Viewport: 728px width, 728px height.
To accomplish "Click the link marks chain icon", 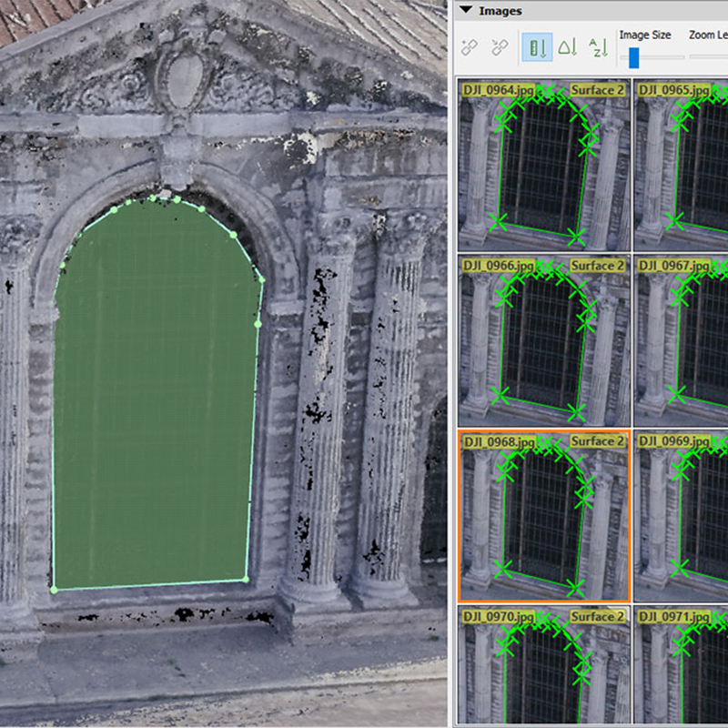I will pyautogui.click(x=470, y=48).
